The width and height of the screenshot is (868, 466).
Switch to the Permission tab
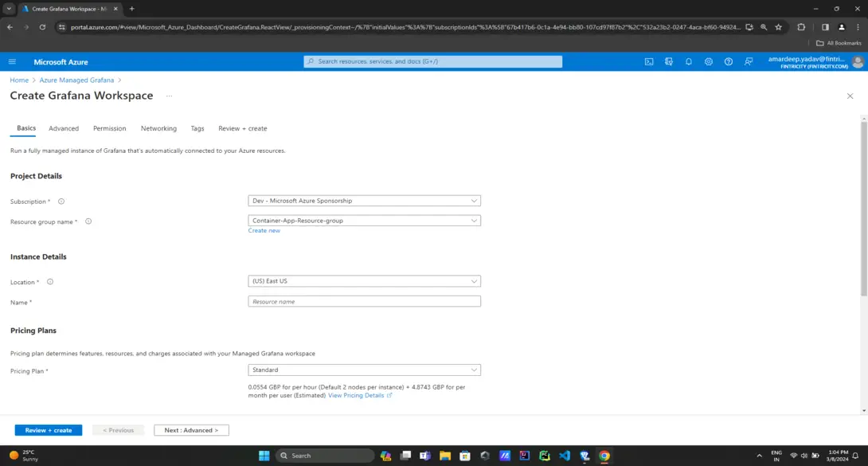pos(110,128)
